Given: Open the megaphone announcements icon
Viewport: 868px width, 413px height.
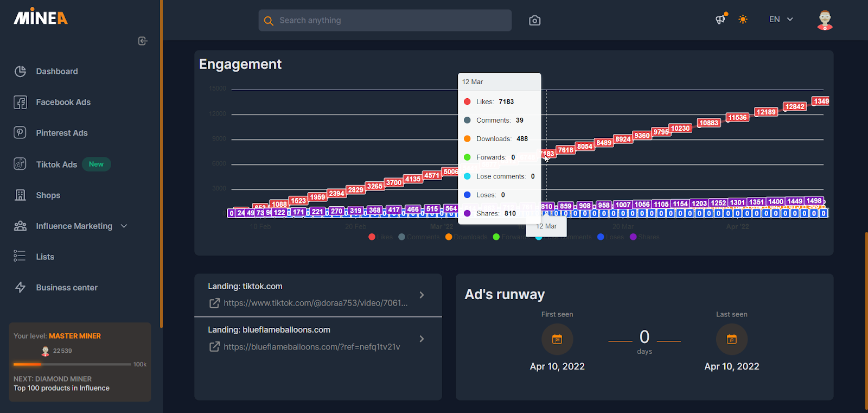Looking at the screenshot, I should 720,20.
